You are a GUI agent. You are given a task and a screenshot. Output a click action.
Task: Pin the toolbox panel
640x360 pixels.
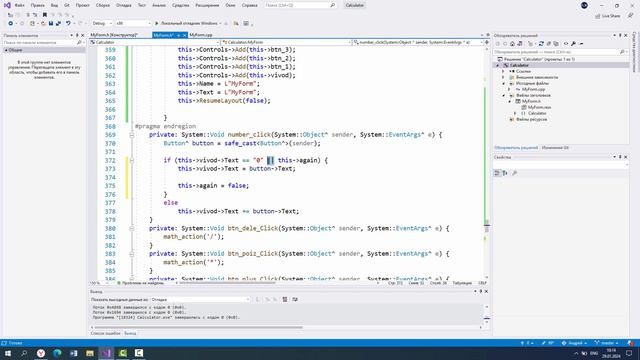tap(77, 36)
